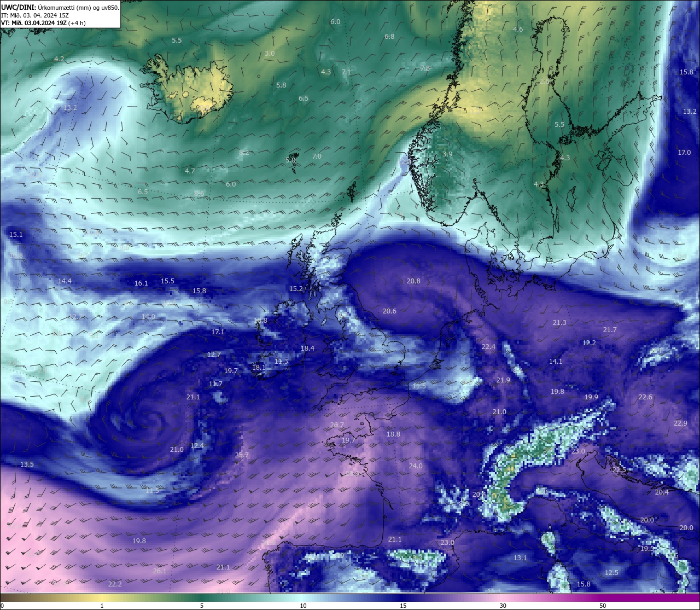Click the map value '14.4'
This screenshot has width=700, height=610.
click(x=65, y=281)
